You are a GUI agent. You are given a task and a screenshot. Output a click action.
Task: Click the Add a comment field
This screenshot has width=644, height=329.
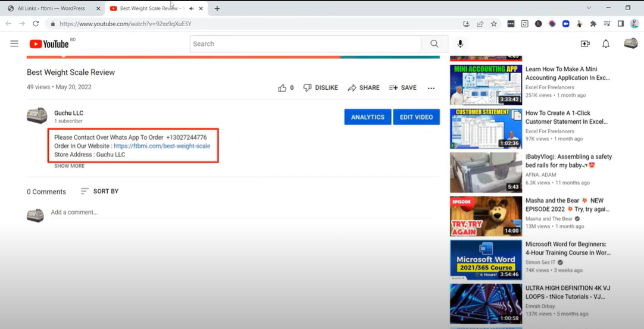pyautogui.click(x=242, y=212)
